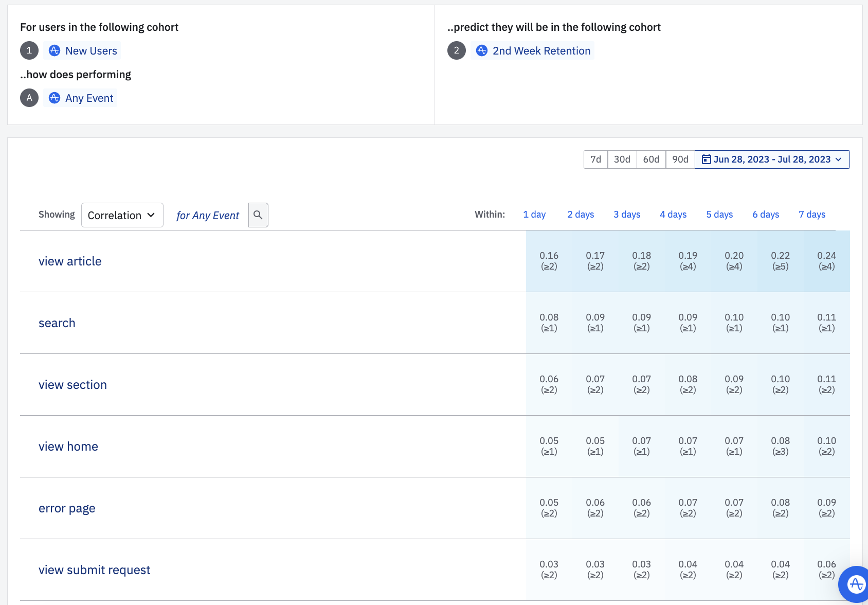
Task: Select the 30d time range
Action: (x=622, y=159)
